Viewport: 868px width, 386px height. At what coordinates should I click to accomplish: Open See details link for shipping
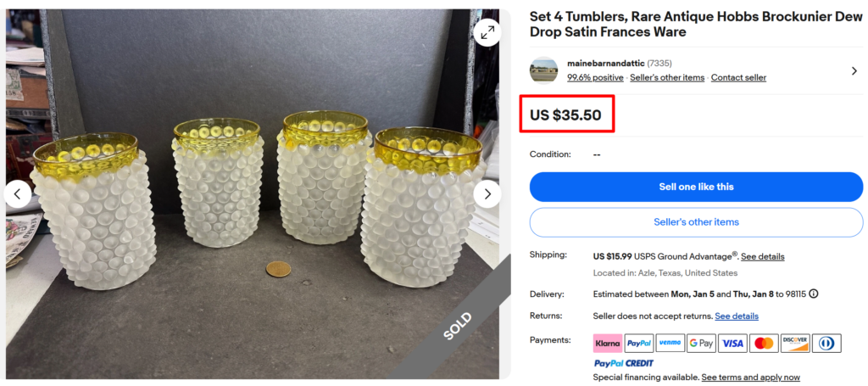(x=763, y=256)
